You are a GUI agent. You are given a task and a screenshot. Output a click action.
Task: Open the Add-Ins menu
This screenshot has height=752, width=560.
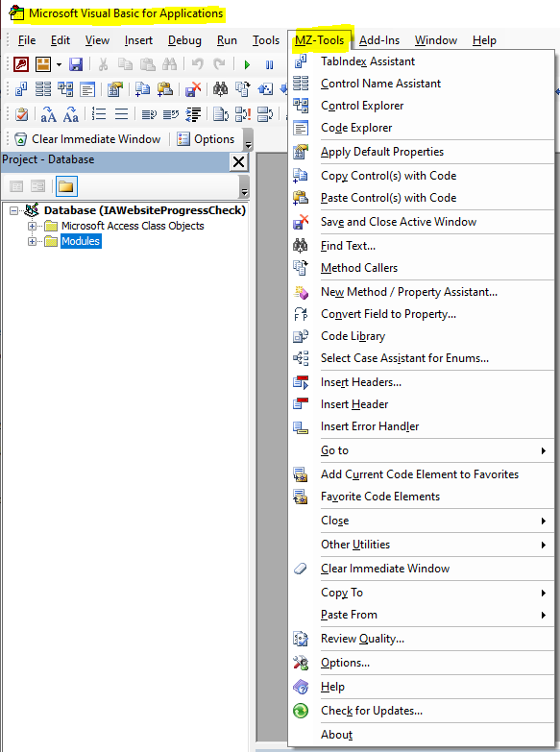coord(379,40)
